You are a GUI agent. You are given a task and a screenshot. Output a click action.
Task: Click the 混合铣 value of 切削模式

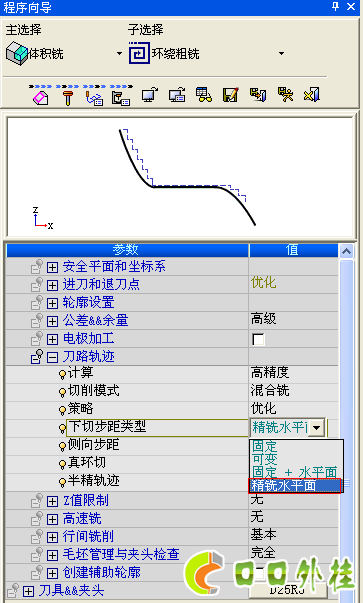[270, 390]
